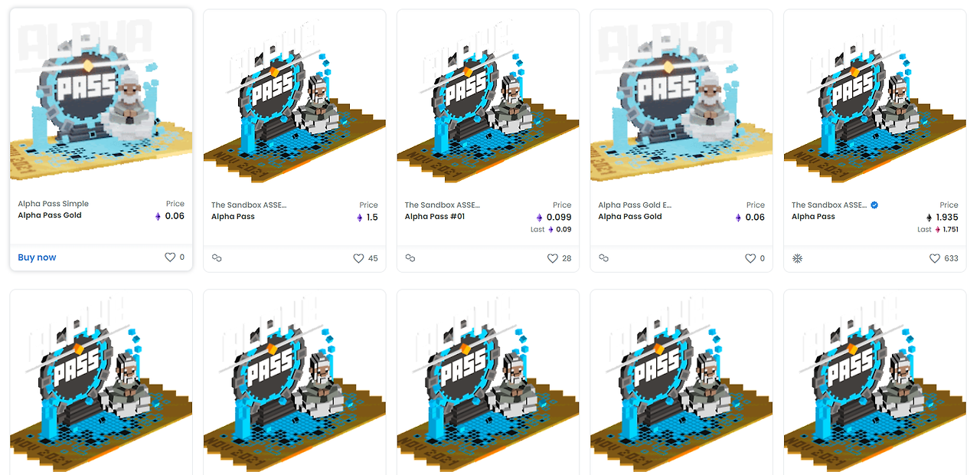Click chain-link icon on 1.5 priced card
Screen dimensions: 980x475
[x=217, y=258]
